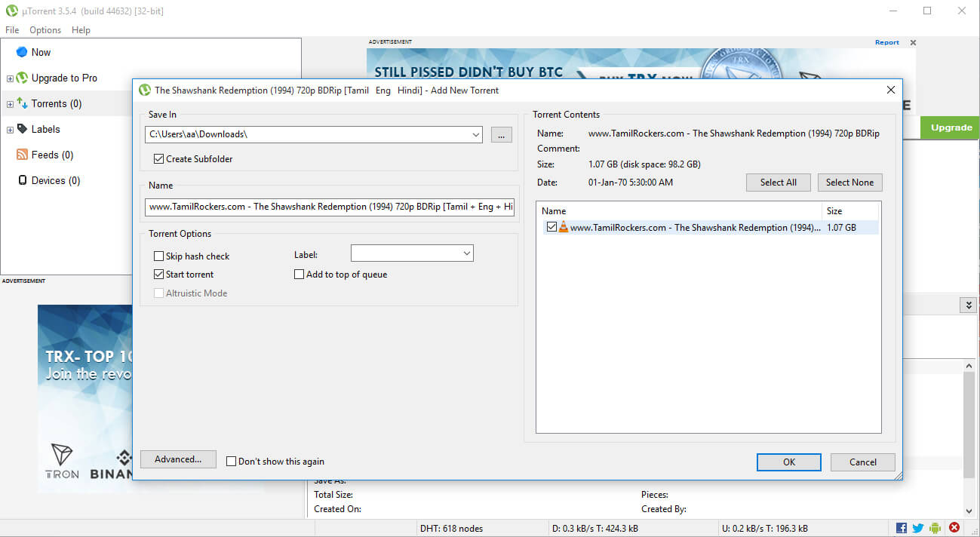Screen dimensions: 980x537
Task: Click the 'Total Size:' label in detail pane
Action: [333, 496]
